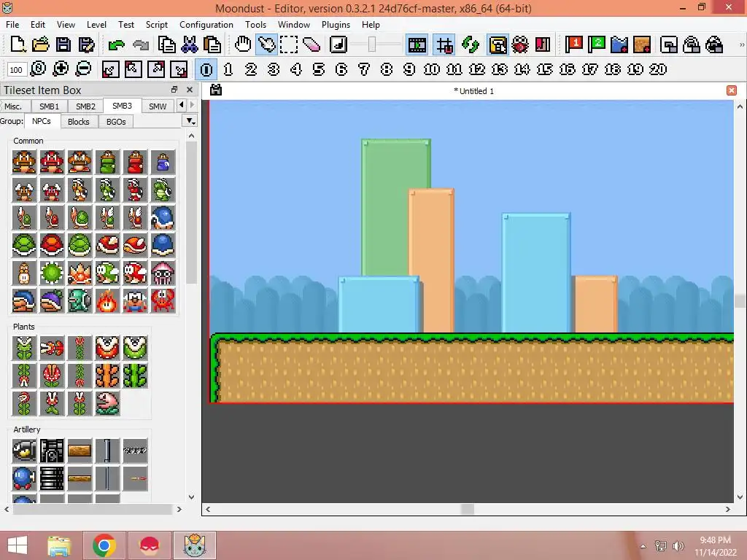The image size is (747, 560).
Task: Select the eraser tool
Action: (x=311, y=44)
